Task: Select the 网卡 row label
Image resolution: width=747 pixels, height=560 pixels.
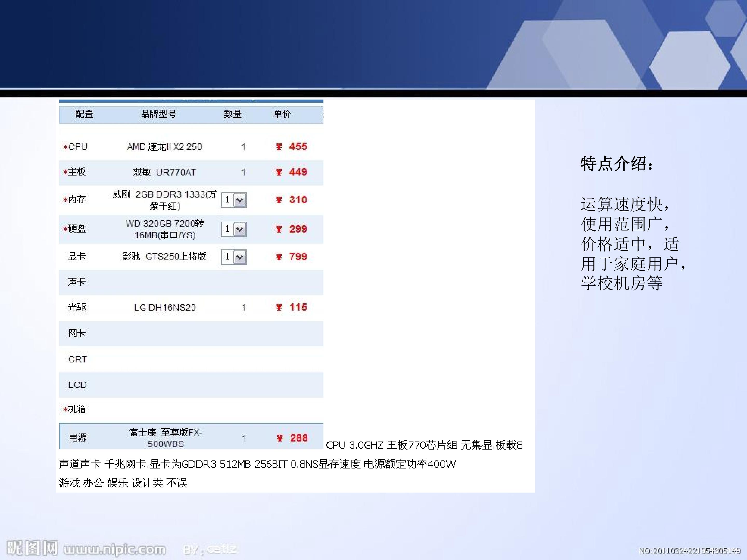Action: pos(77,333)
